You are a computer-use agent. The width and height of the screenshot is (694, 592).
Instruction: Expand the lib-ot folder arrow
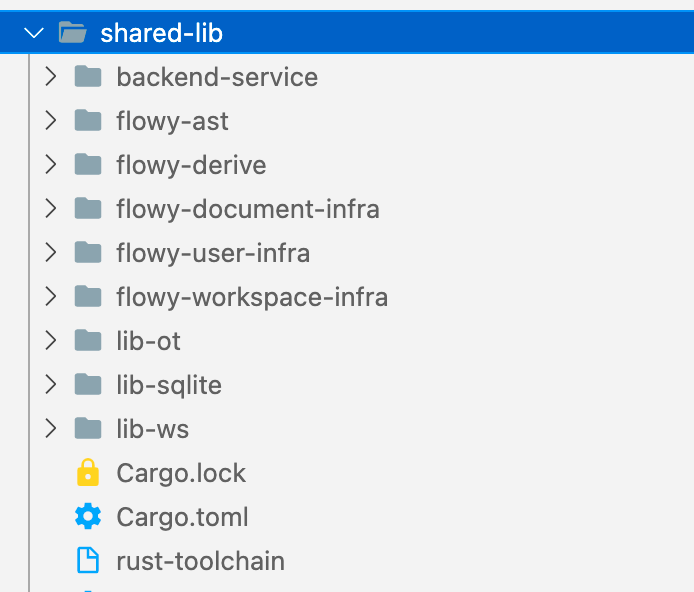51,341
